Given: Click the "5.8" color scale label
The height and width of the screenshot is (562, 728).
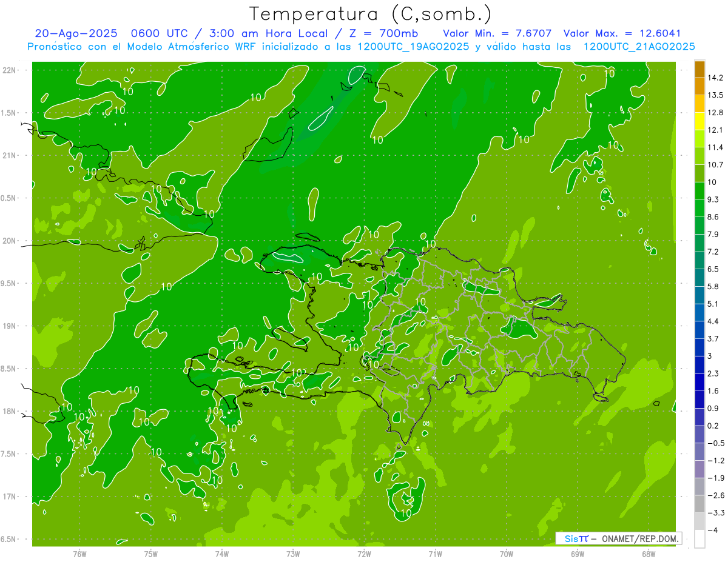Looking at the screenshot, I should point(713,286).
